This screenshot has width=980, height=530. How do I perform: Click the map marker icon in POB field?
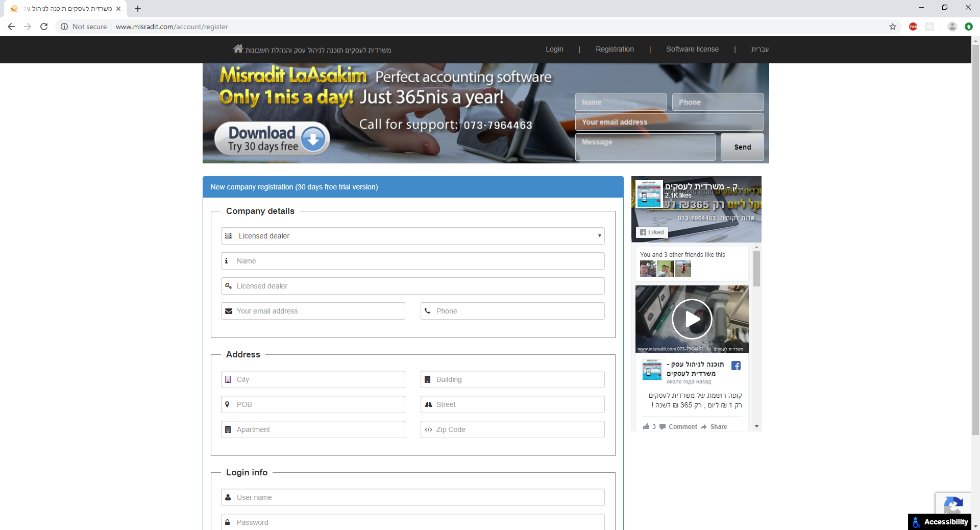click(227, 404)
